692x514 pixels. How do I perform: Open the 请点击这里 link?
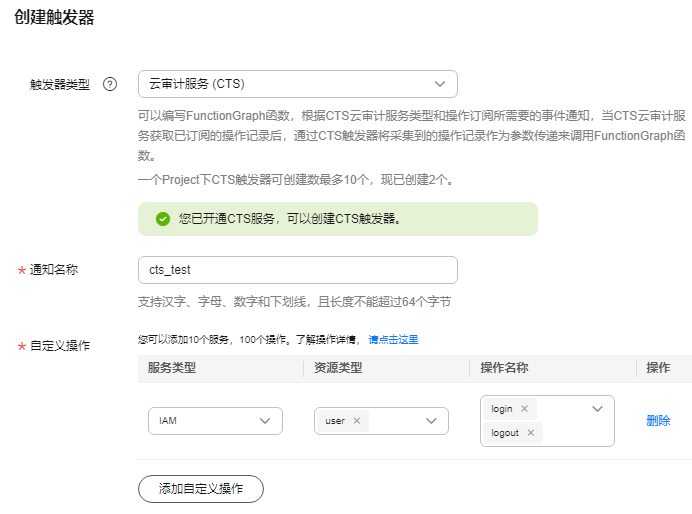[393, 340]
